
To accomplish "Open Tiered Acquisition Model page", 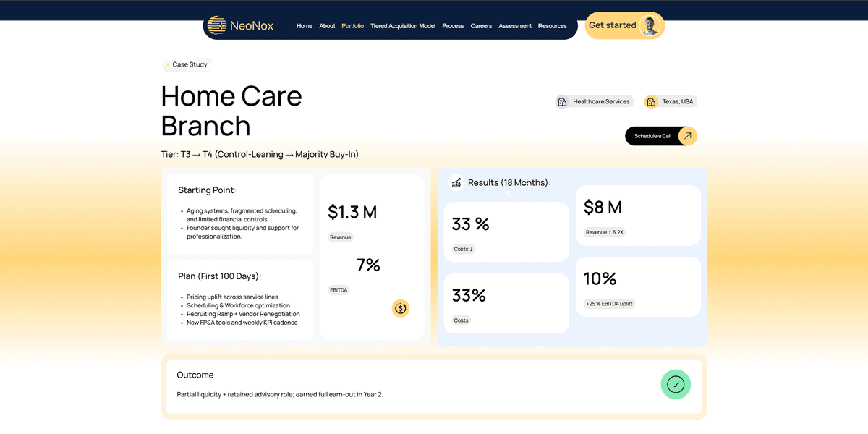I will (x=403, y=26).
